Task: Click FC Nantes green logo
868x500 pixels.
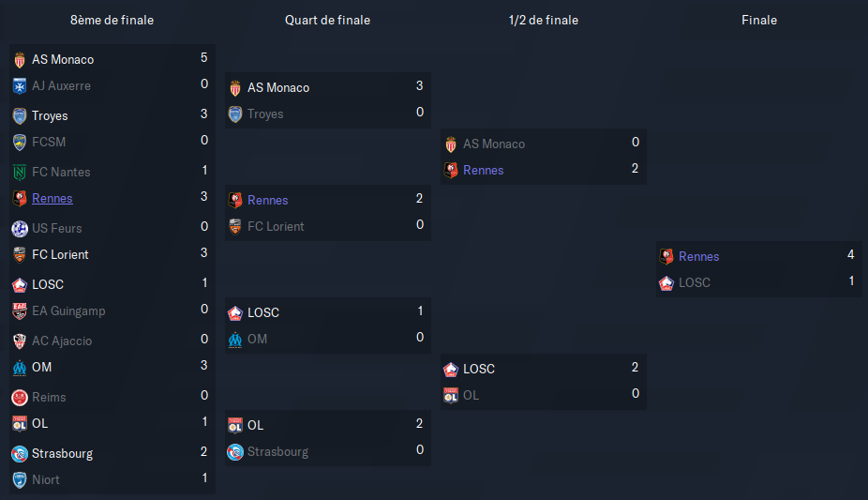Action: (x=20, y=173)
